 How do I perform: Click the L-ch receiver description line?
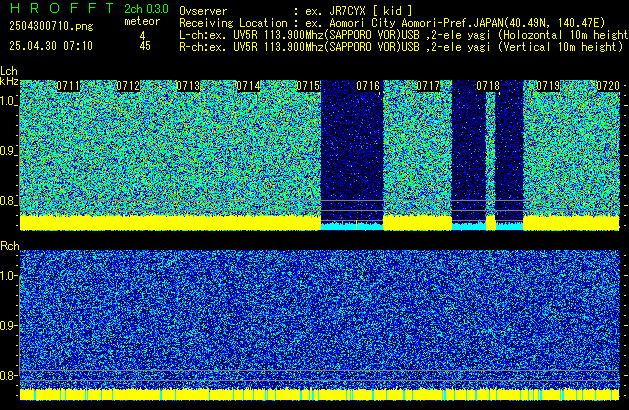point(404,35)
